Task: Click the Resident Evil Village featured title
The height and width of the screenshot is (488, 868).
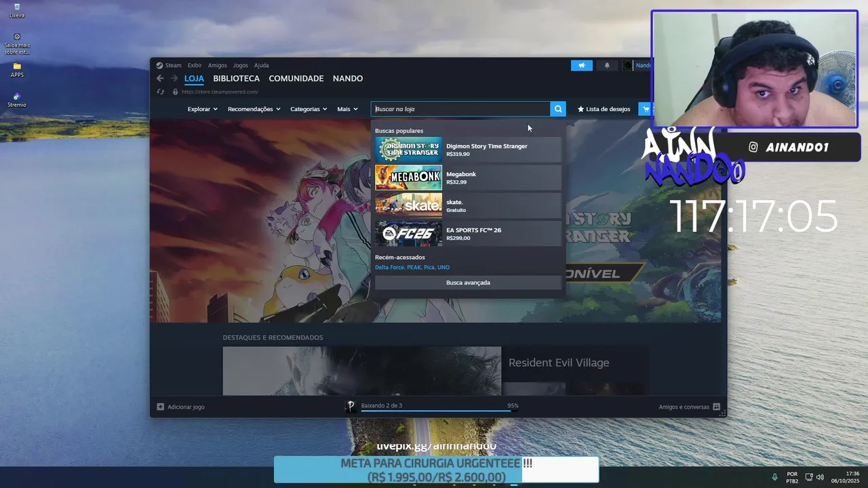Action: tap(559, 363)
